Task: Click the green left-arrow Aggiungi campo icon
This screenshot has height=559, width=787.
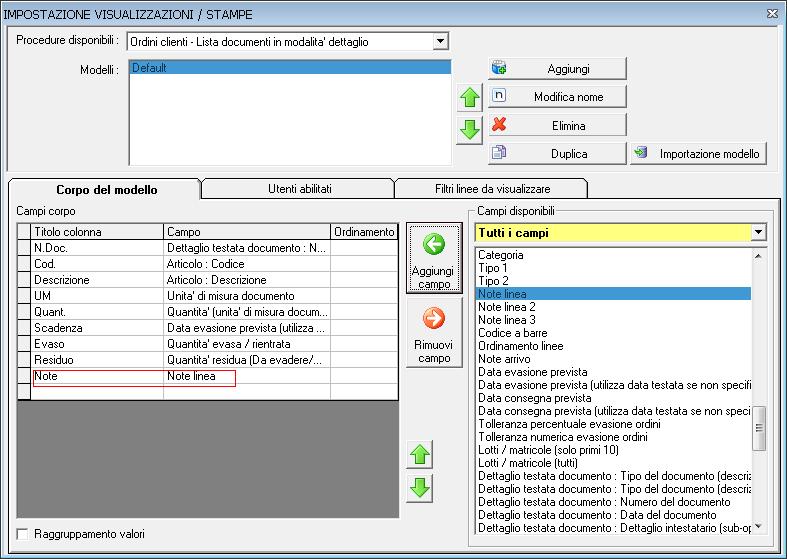Action: 434,246
